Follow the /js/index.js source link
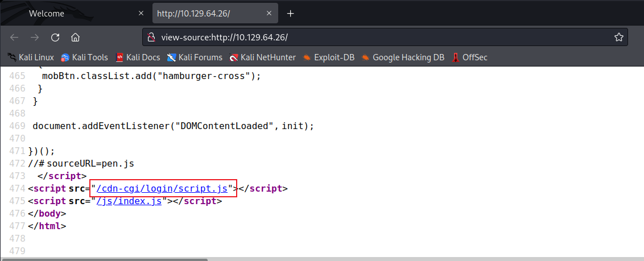 coord(129,201)
